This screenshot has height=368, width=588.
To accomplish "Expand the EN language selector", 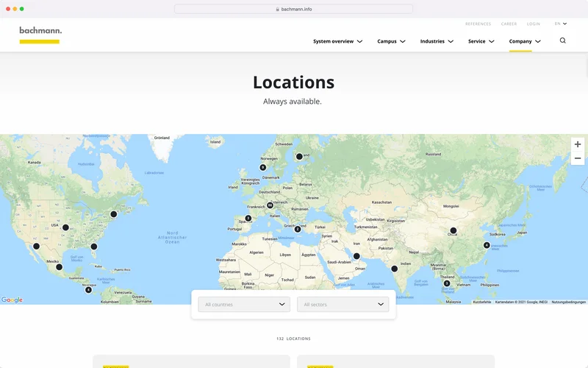I will click(x=561, y=24).
